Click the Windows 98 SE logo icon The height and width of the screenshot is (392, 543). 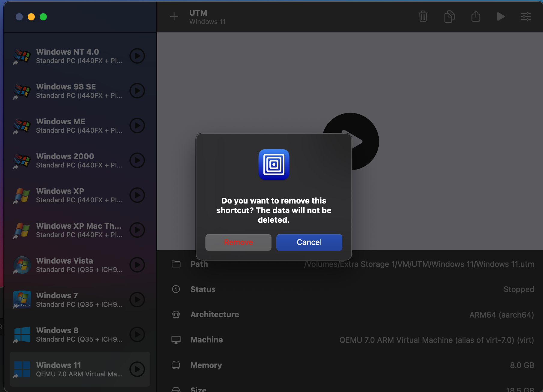[x=22, y=91]
